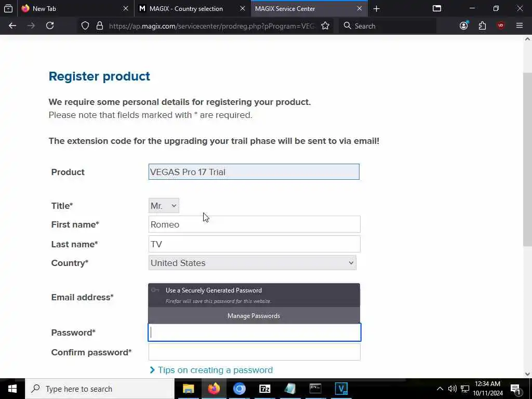Viewport: 532px width, 399px height.
Task: Click the Last name field containing TV
Action: click(x=254, y=244)
